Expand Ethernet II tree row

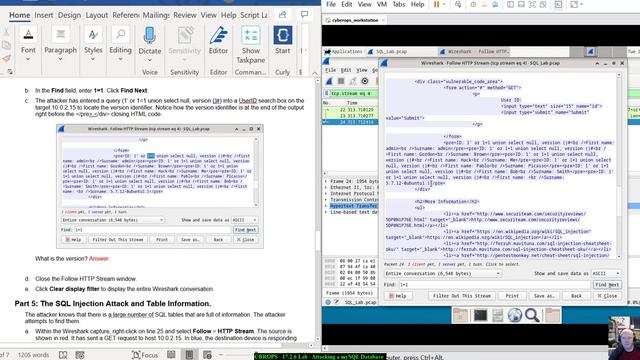pos(326,187)
